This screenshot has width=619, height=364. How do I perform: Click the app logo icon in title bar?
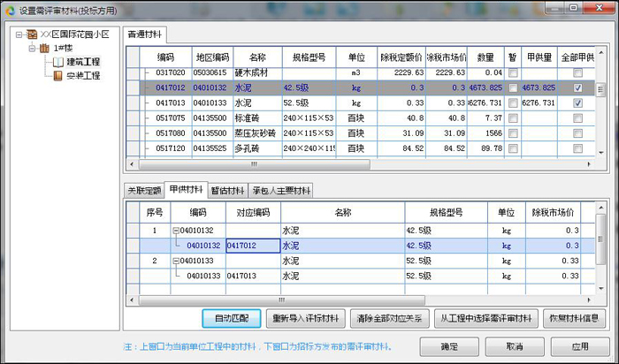pos(10,11)
